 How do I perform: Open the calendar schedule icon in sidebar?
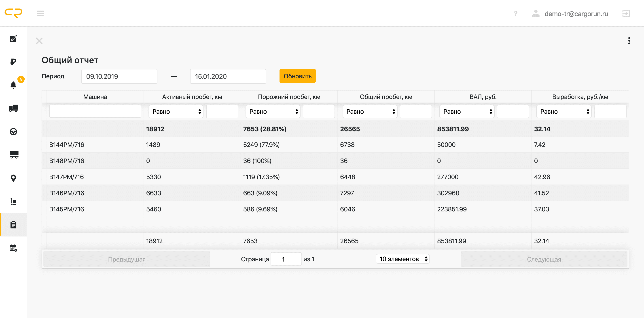13,248
